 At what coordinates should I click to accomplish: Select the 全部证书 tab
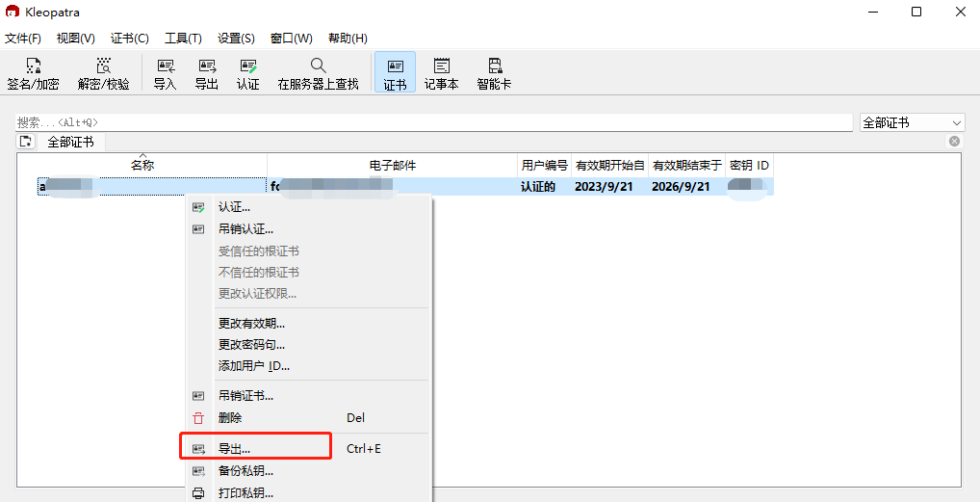[70, 142]
